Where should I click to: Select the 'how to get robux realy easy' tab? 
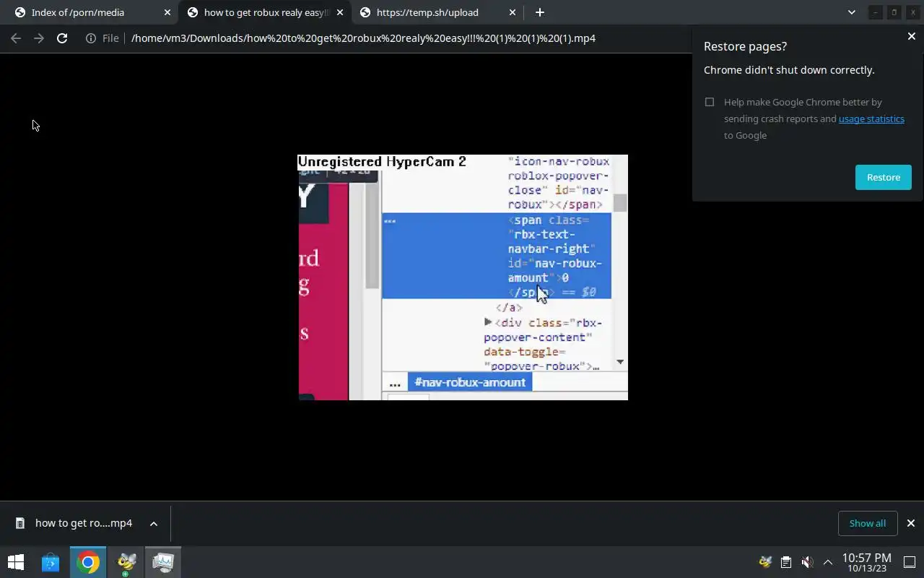click(x=266, y=12)
